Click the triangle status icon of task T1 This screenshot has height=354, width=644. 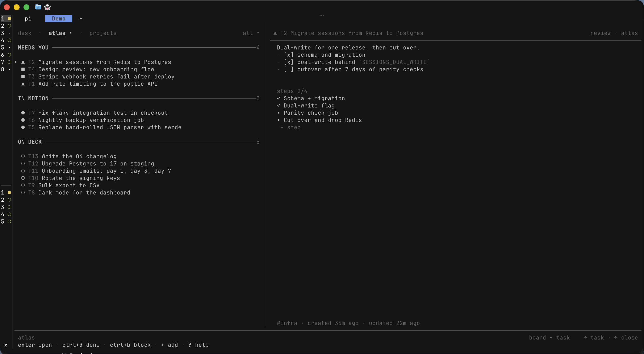click(x=23, y=84)
